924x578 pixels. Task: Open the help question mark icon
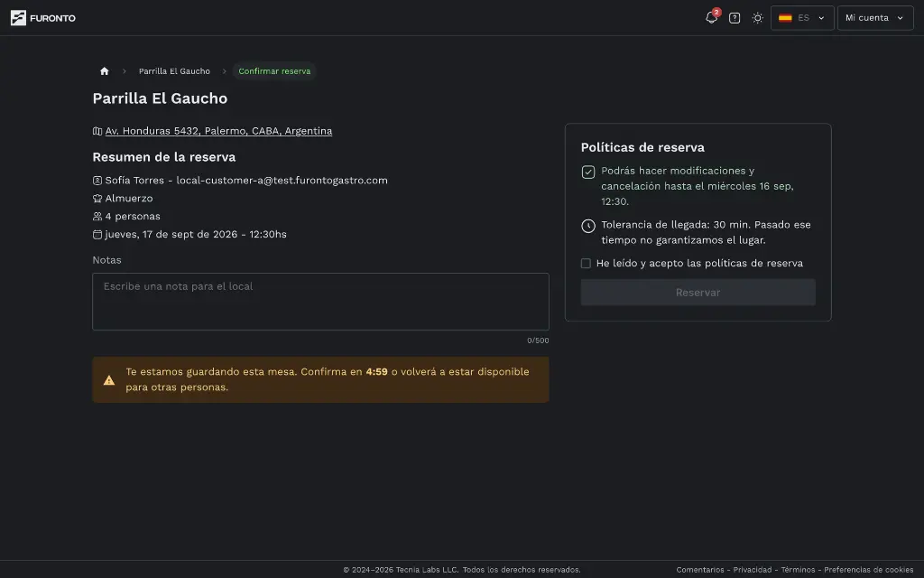tap(735, 18)
